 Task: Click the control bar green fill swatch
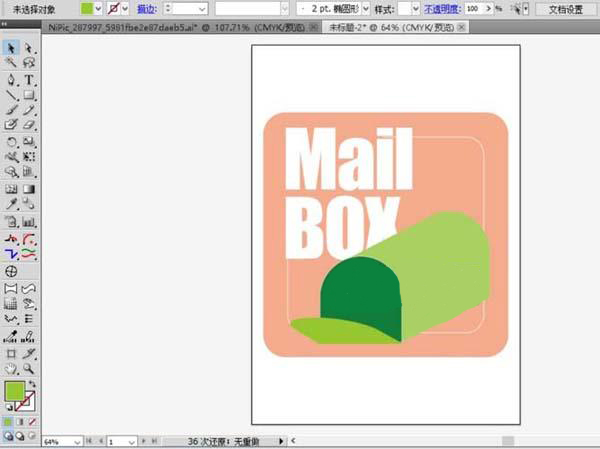tap(87, 8)
